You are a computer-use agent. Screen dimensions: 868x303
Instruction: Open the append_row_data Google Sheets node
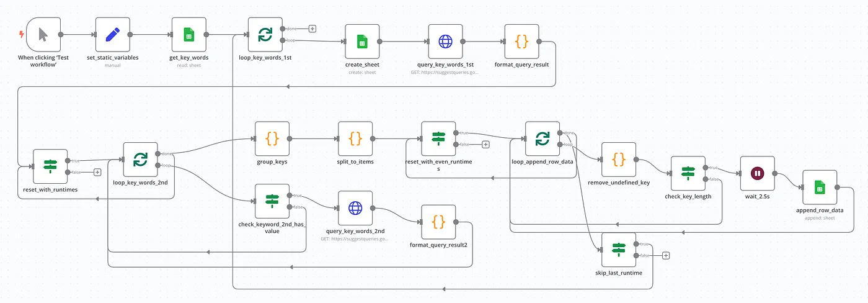820,187
